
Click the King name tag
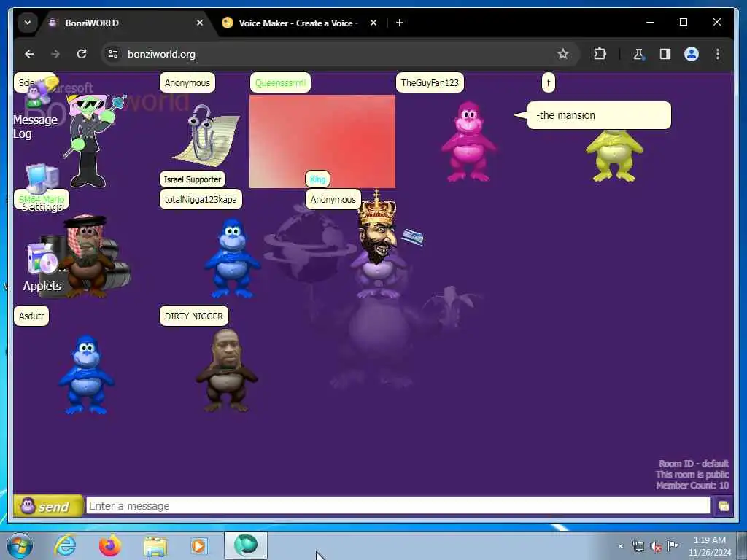pyautogui.click(x=317, y=179)
